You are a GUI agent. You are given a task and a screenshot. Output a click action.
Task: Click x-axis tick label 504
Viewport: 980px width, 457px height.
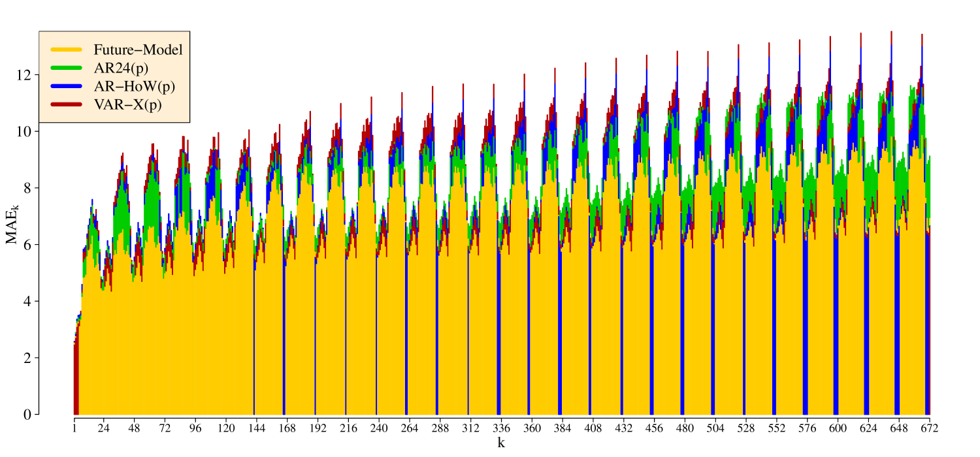coord(715,428)
